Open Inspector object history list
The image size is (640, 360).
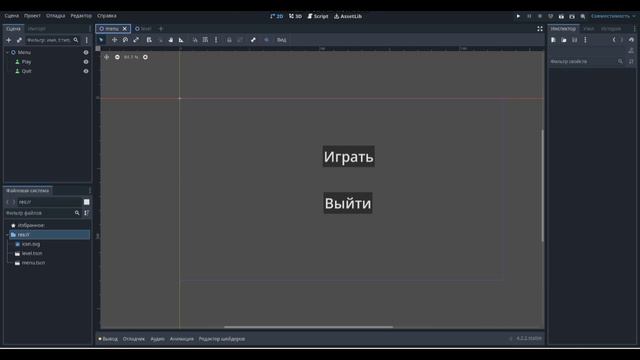(631, 40)
